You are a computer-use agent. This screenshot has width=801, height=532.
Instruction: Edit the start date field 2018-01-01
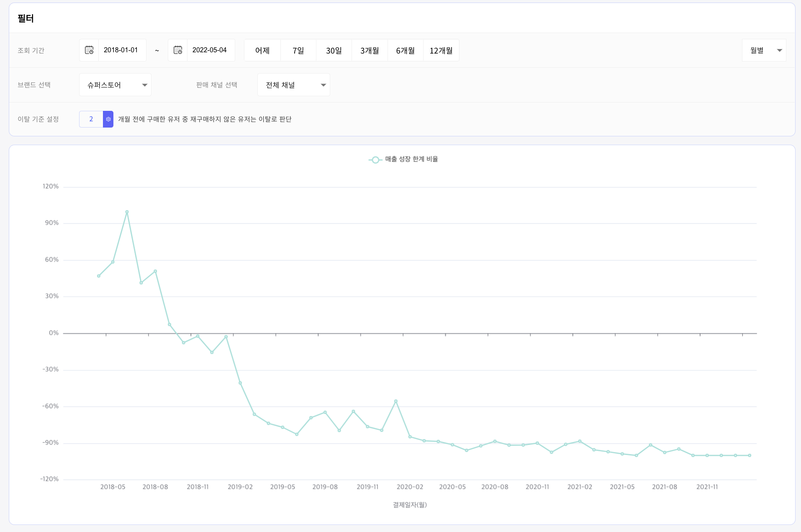coord(121,50)
